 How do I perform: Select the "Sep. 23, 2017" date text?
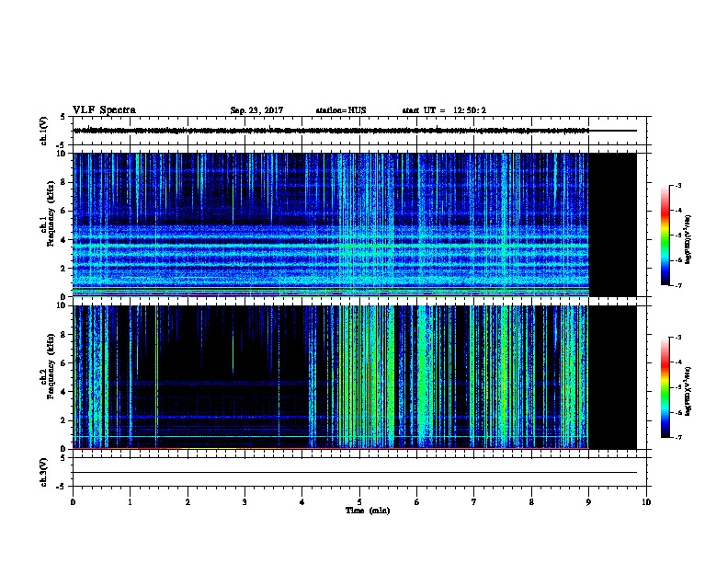256,110
